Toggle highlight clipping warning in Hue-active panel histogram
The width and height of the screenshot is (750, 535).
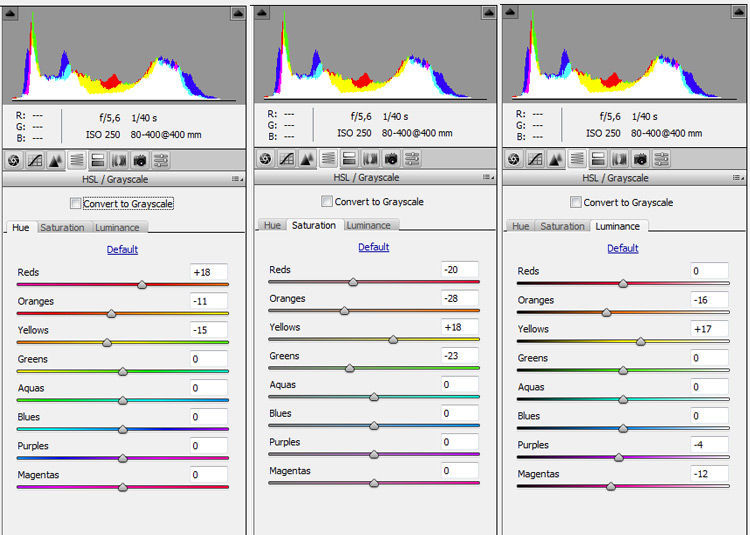pyautogui.click(x=238, y=13)
